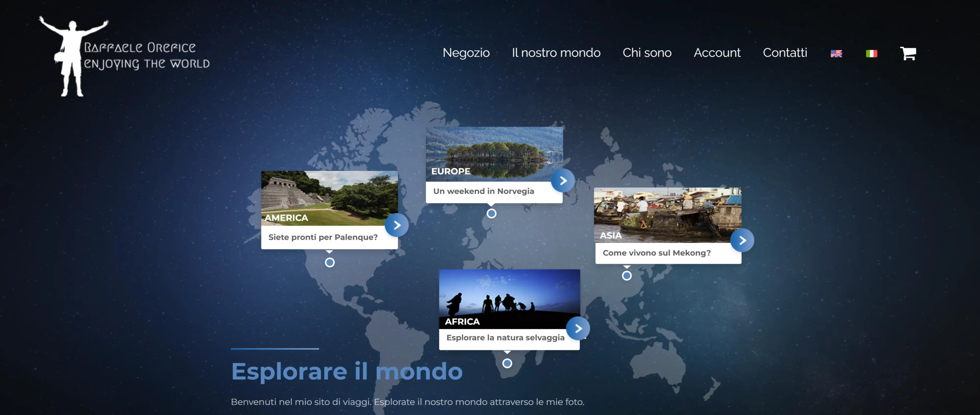Select the Chi sono menu item

click(x=647, y=53)
